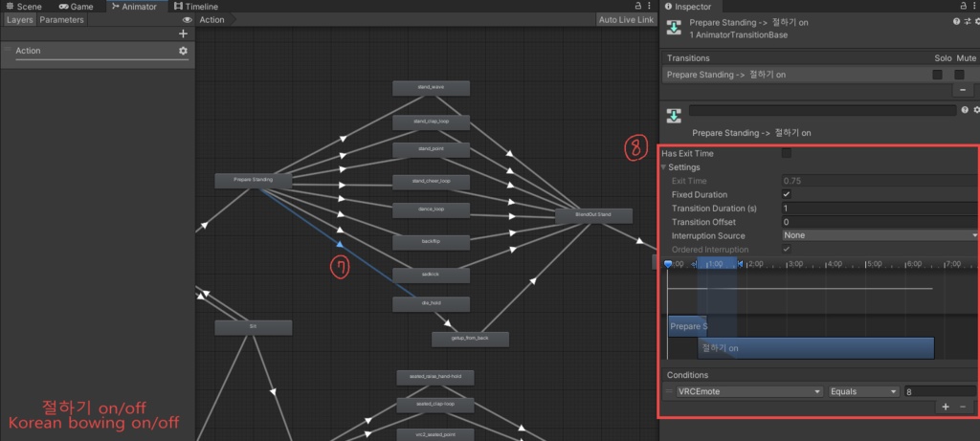
Task: Toggle the Ordered Interruption checkbox
Action: click(x=787, y=250)
